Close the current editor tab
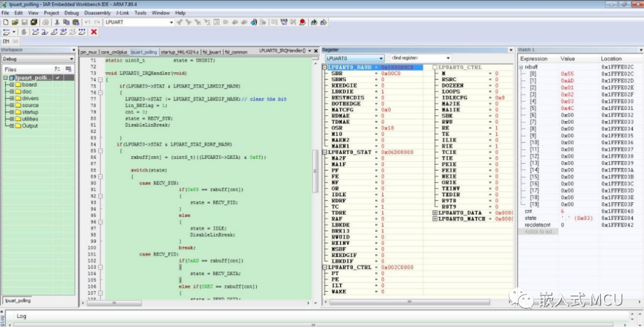Image resolution: width=644 pixels, height=328 pixels. point(316,51)
